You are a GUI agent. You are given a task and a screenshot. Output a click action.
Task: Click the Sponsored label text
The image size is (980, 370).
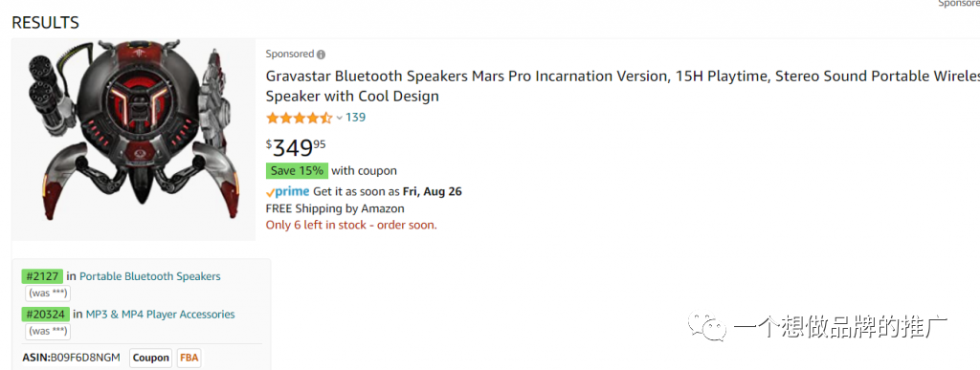pos(289,54)
